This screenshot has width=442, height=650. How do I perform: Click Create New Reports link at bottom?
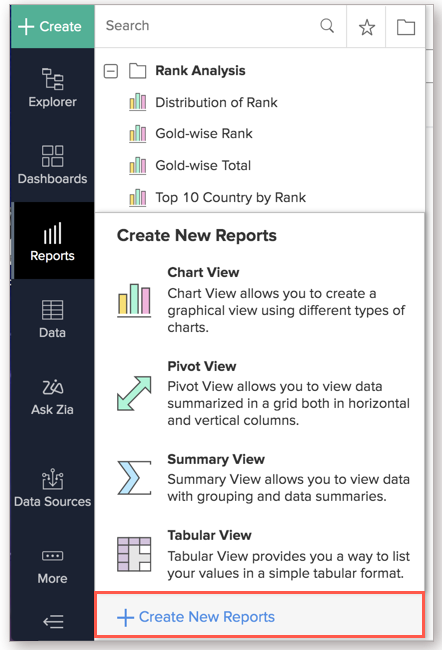click(196, 617)
